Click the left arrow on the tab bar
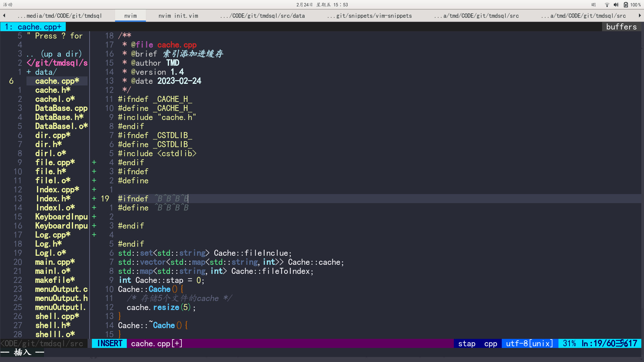 tap(4, 15)
